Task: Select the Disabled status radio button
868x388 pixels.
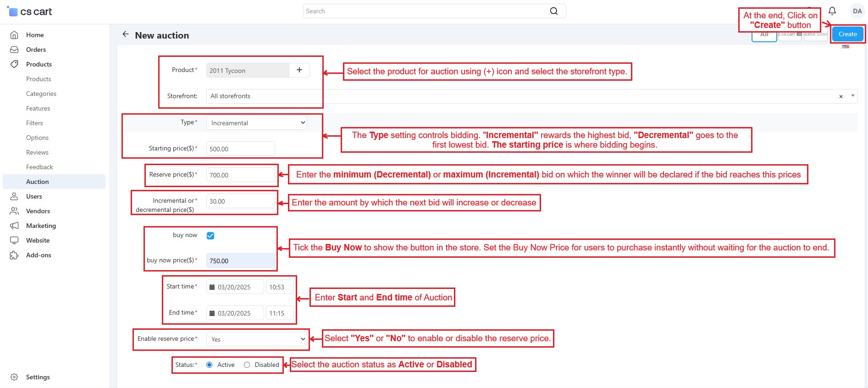Action: point(247,365)
